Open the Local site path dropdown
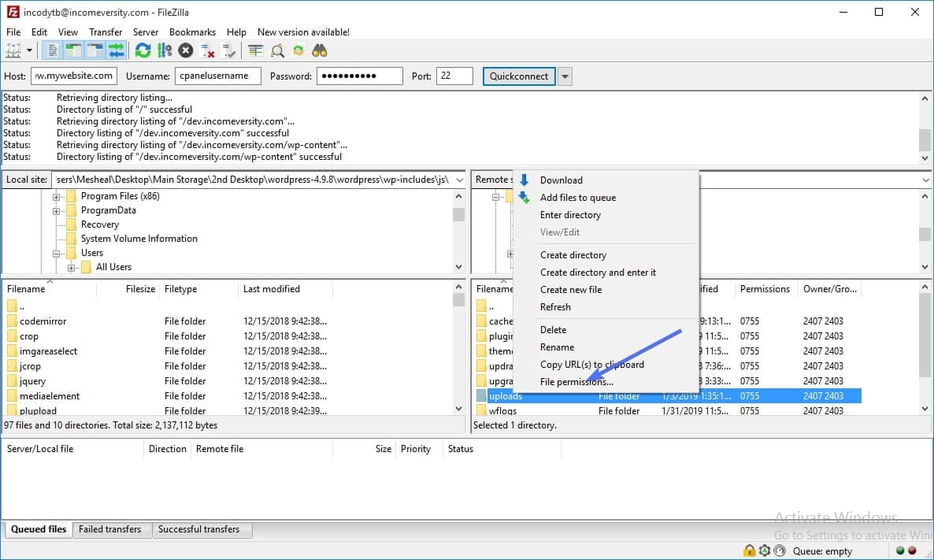Image resolution: width=934 pixels, height=560 pixels. (x=459, y=180)
